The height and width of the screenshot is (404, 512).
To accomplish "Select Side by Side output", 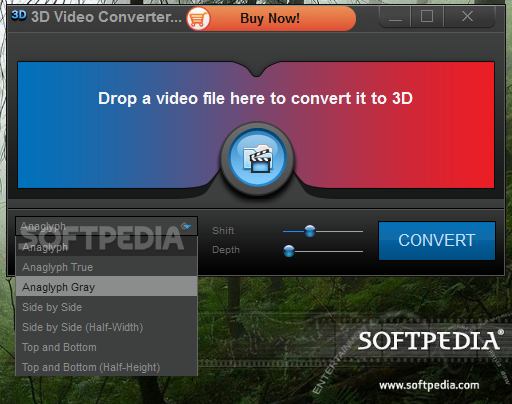I will coord(106,307).
